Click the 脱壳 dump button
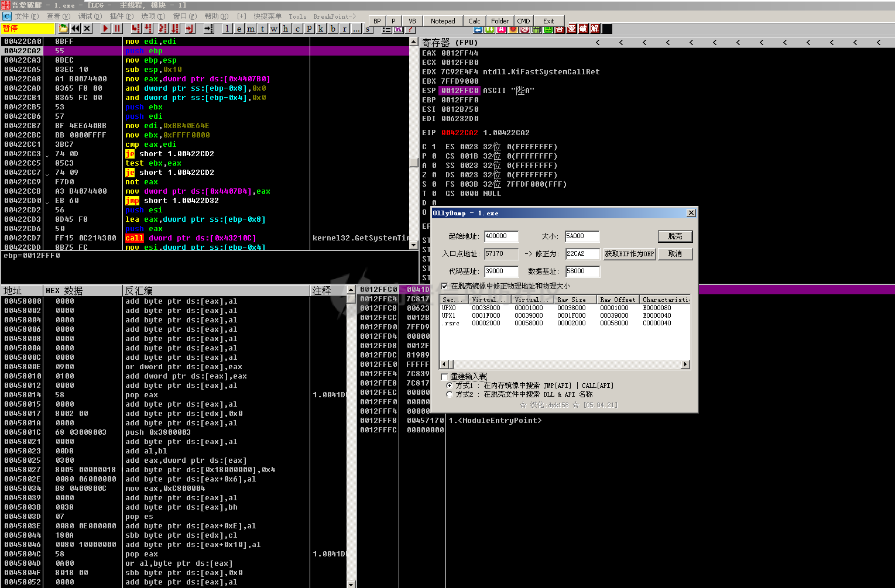 click(675, 236)
